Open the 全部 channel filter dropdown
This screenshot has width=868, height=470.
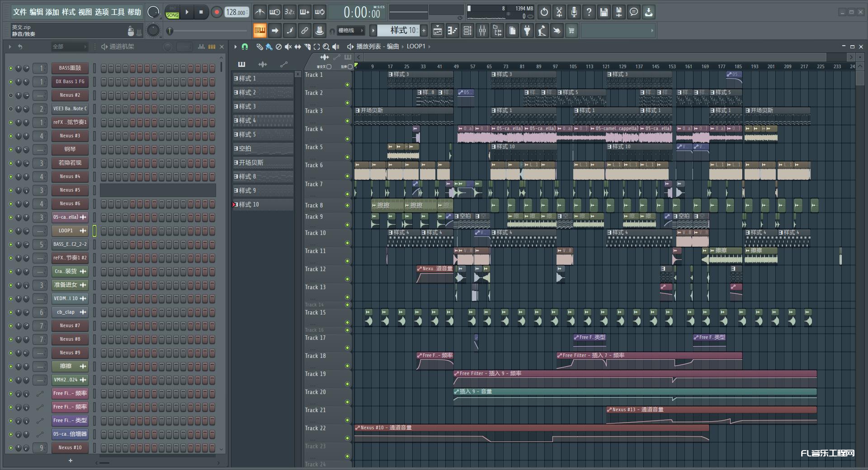tap(70, 47)
